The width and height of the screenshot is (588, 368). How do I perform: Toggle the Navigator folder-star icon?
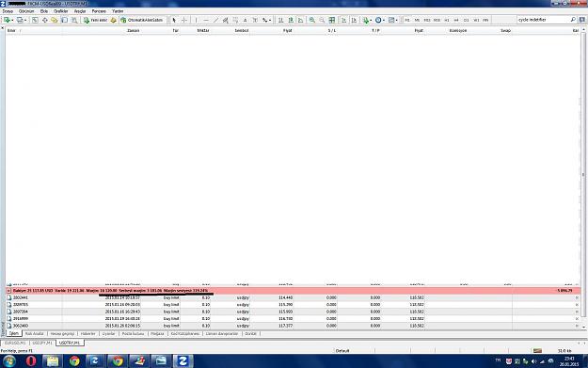pyautogui.click(x=55, y=20)
